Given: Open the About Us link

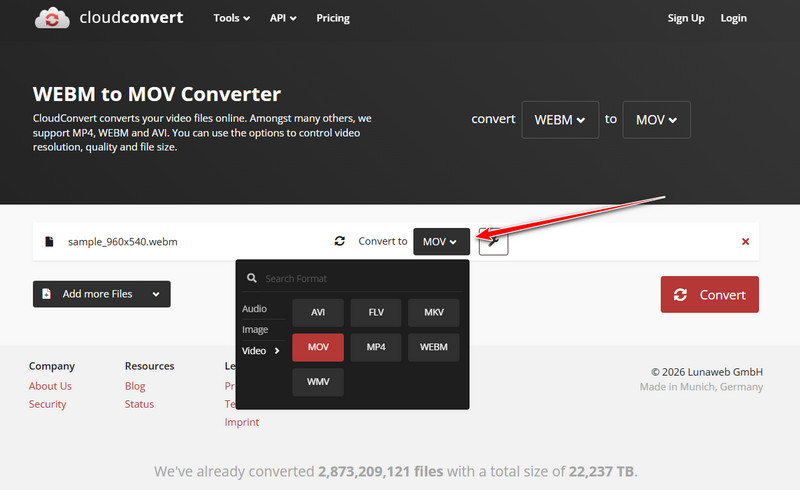Looking at the screenshot, I should (x=50, y=386).
